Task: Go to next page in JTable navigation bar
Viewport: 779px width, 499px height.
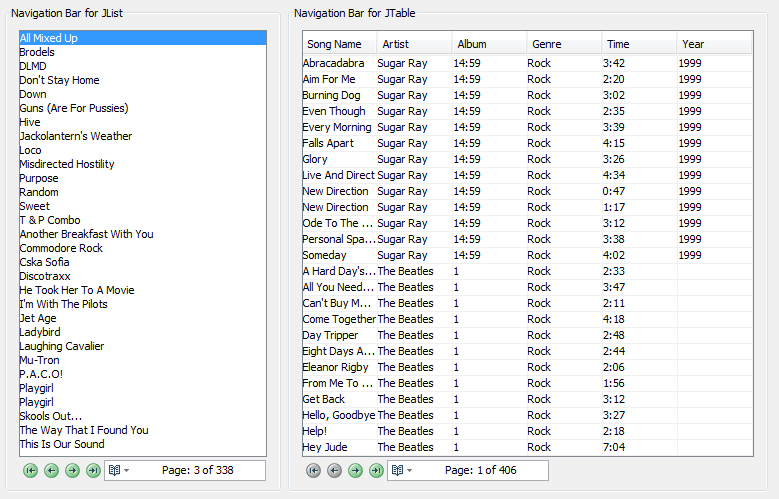Action: click(356, 470)
